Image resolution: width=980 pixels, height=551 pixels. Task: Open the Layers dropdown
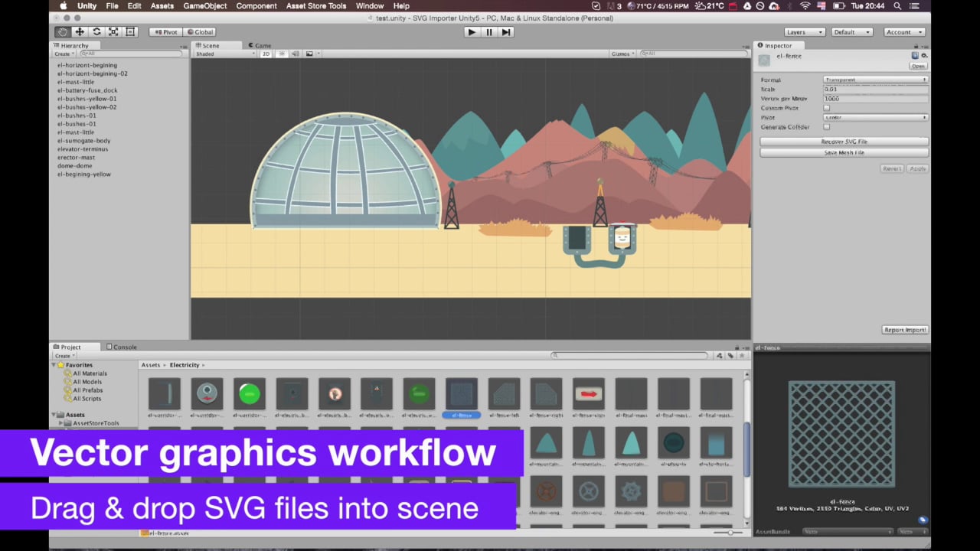pos(804,32)
